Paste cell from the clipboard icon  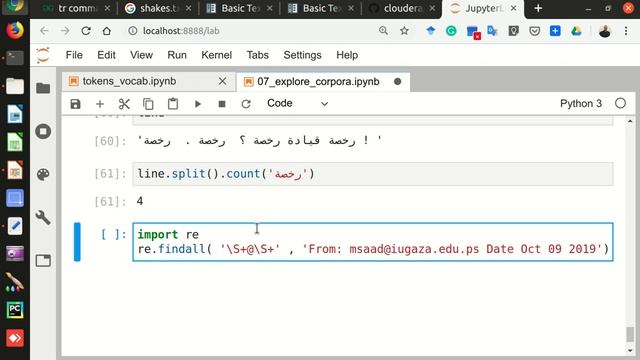click(173, 104)
